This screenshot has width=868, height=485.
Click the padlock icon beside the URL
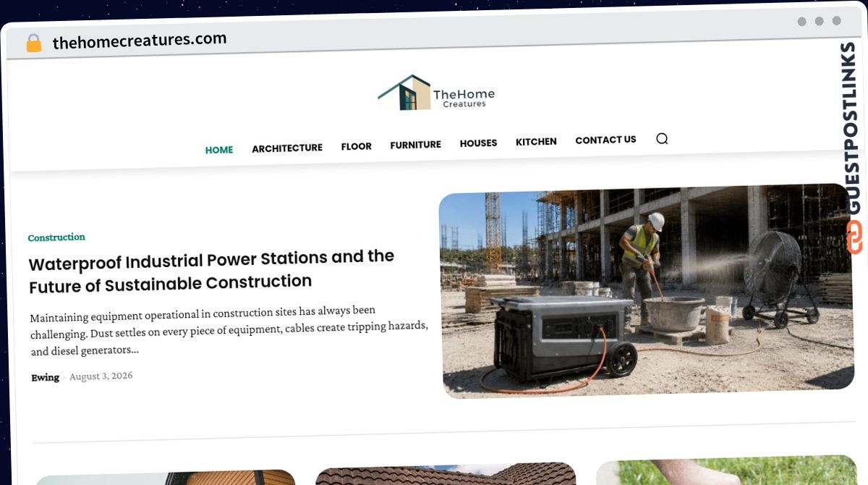coord(34,43)
